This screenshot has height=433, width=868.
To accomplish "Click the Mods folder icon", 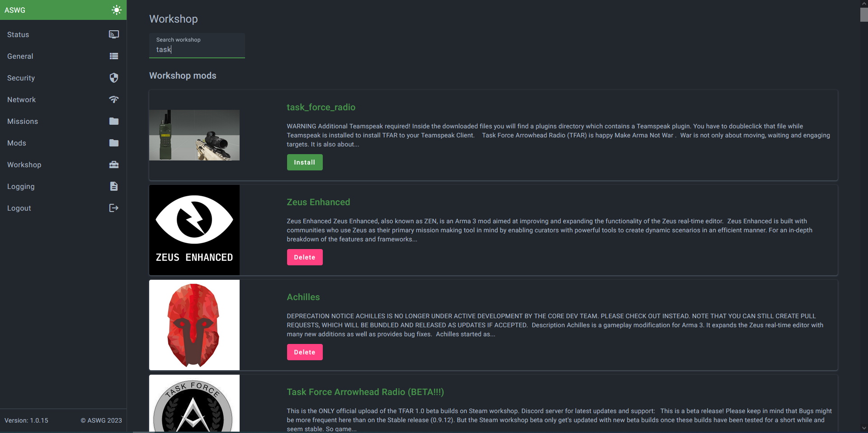I will coord(114,143).
